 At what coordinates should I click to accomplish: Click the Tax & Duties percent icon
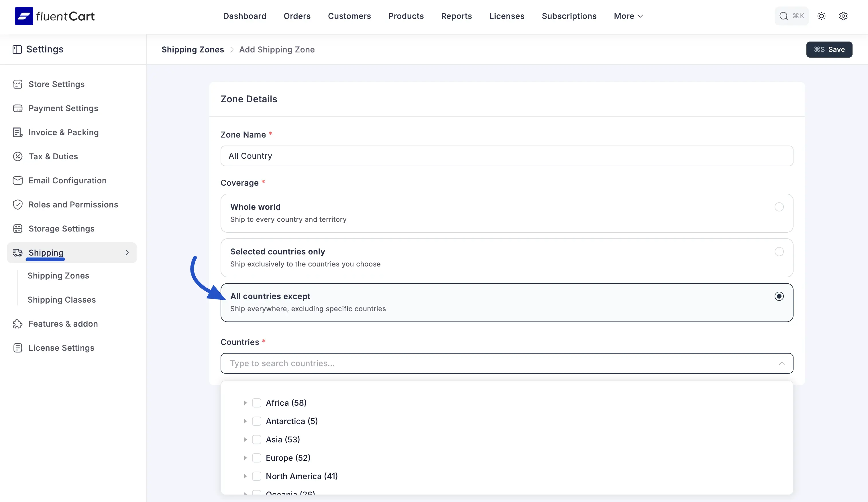(17, 156)
